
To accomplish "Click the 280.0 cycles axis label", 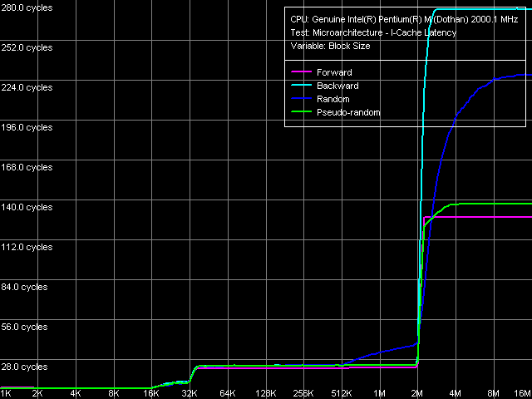I will coord(27,7).
